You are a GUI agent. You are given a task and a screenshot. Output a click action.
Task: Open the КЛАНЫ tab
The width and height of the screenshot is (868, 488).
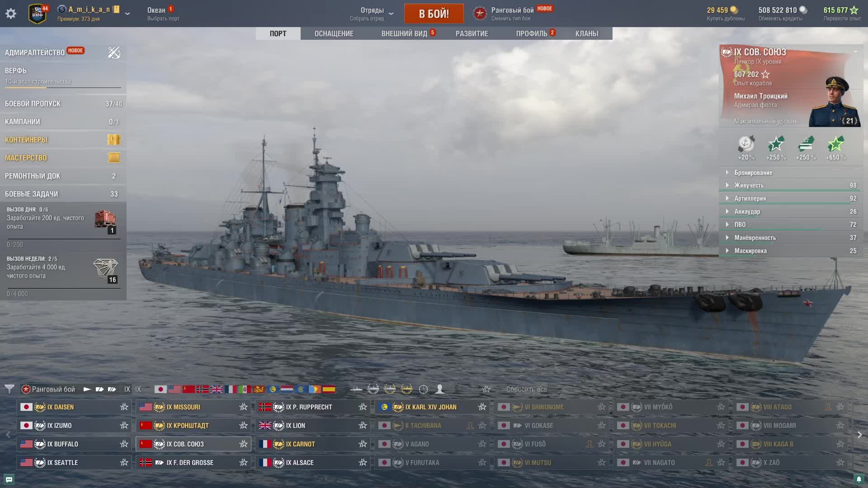pyautogui.click(x=587, y=33)
